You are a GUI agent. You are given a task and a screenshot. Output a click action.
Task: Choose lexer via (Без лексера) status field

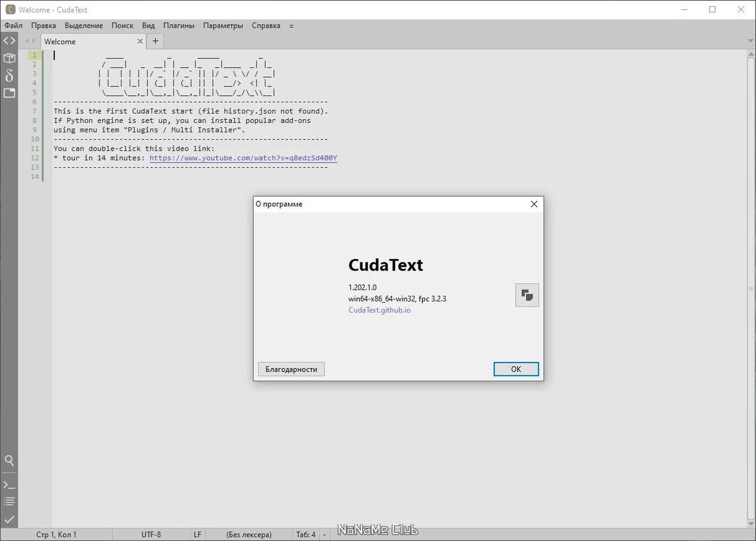click(249, 534)
